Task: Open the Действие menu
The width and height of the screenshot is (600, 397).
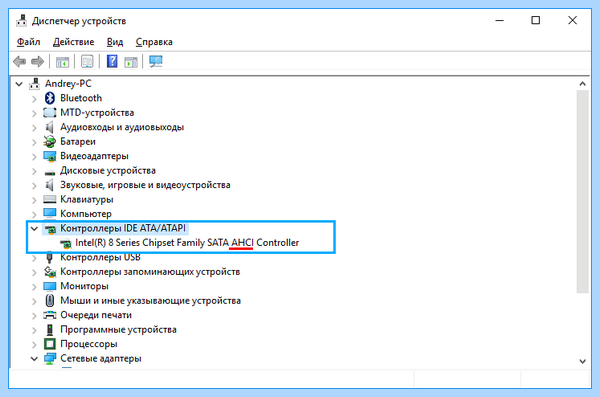Action: pyautogui.click(x=73, y=42)
